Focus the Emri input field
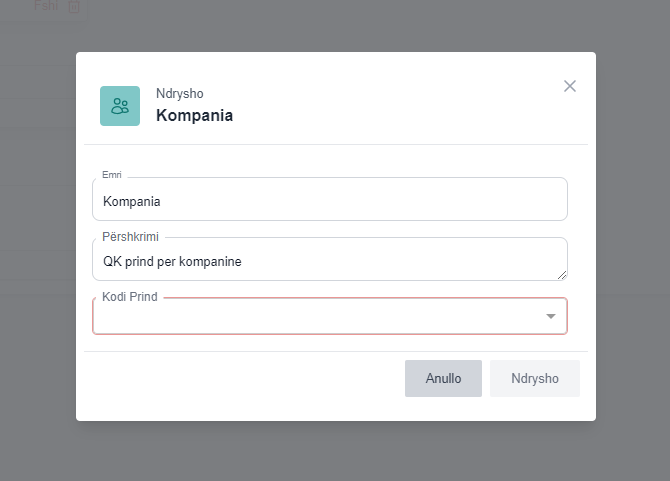 (x=330, y=200)
